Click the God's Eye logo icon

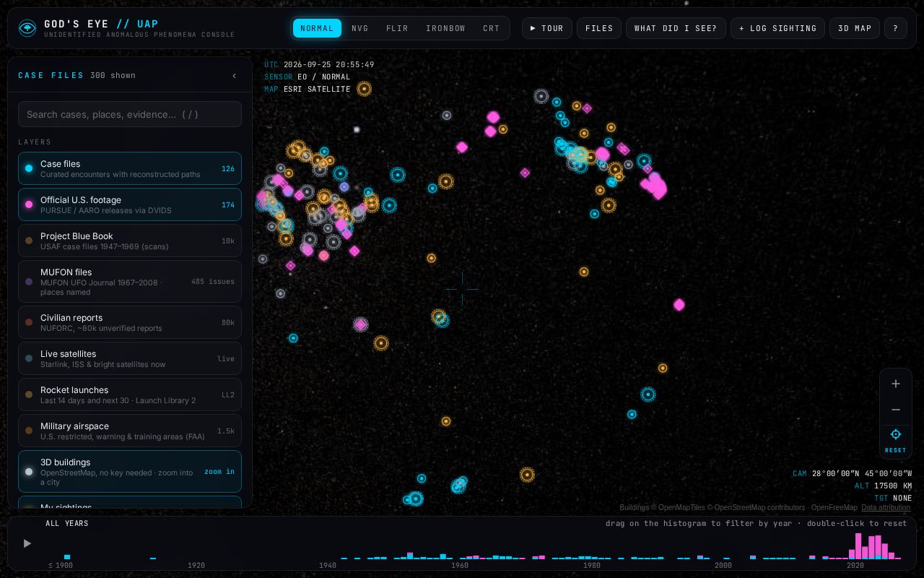coord(27,28)
